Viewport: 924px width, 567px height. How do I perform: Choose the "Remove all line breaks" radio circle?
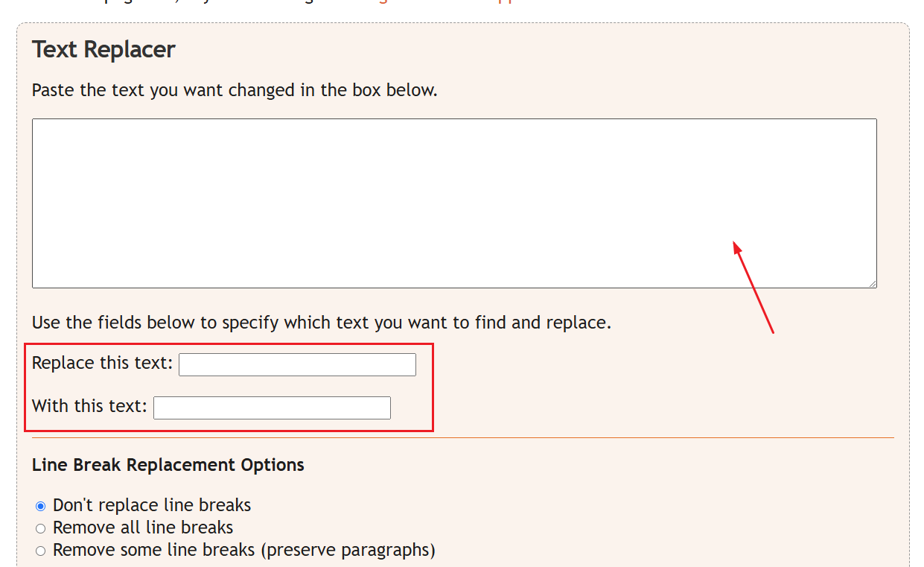pyautogui.click(x=41, y=528)
